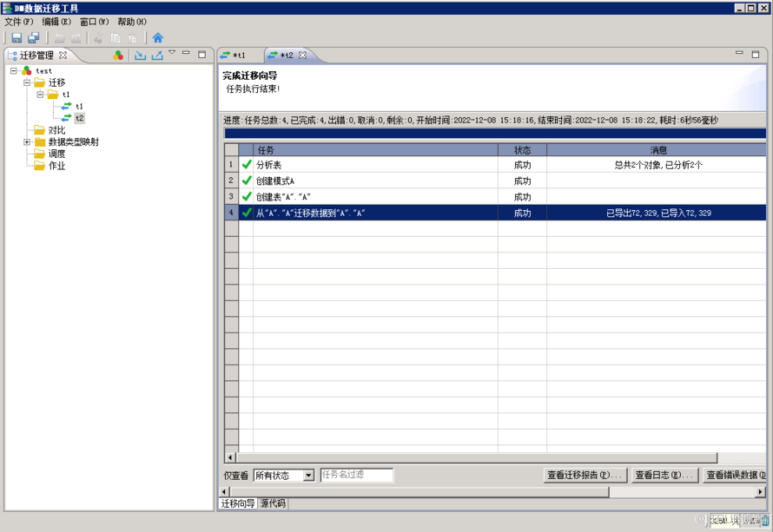Click the 查看迁移报告 button
Viewport: 773px width, 532px height.
(585, 475)
